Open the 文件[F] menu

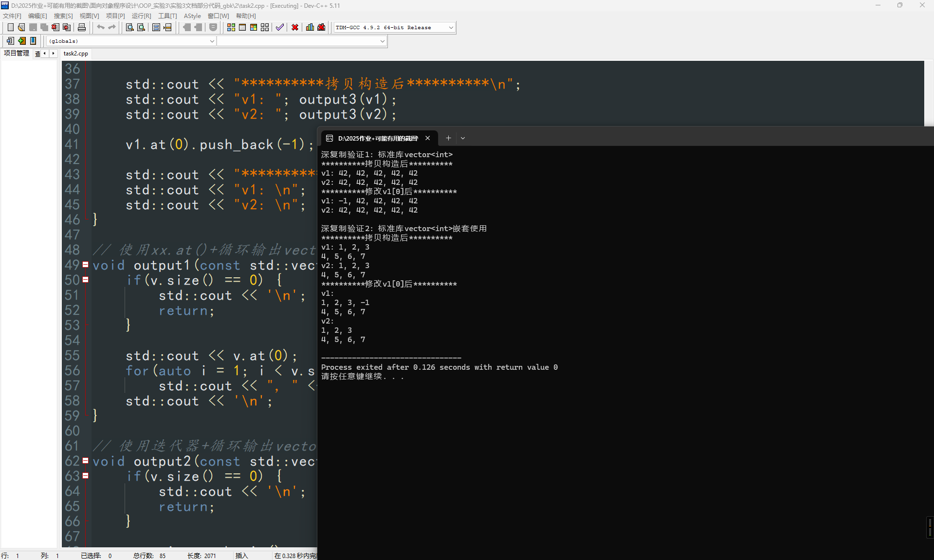[x=12, y=16]
